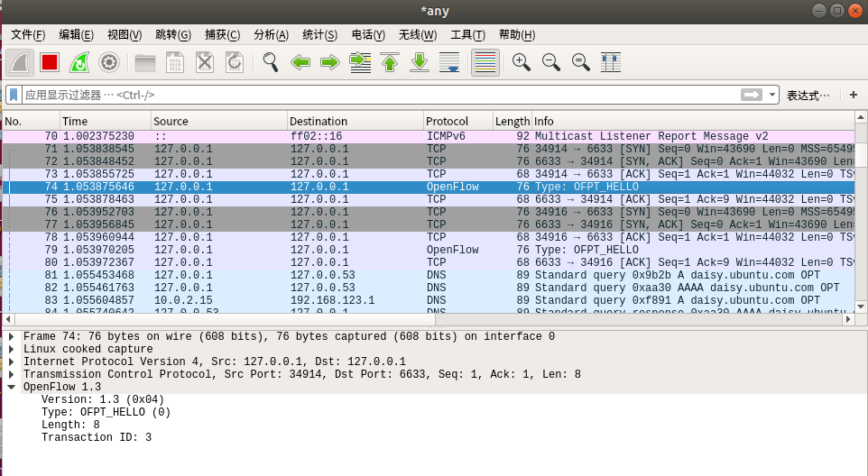Toggle packet list colorization
This screenshot has height=476, width=868.
point(485,62)
